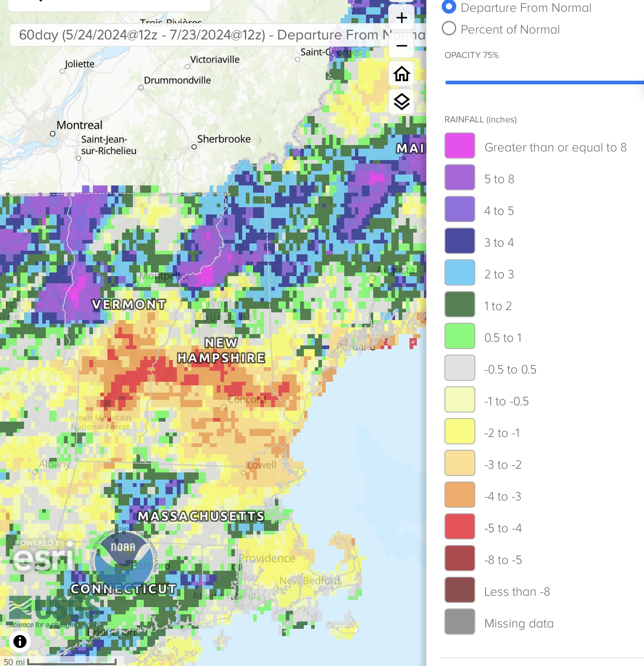Click the USGS logo
644x666 pixels.
click(x=54, y=611)
